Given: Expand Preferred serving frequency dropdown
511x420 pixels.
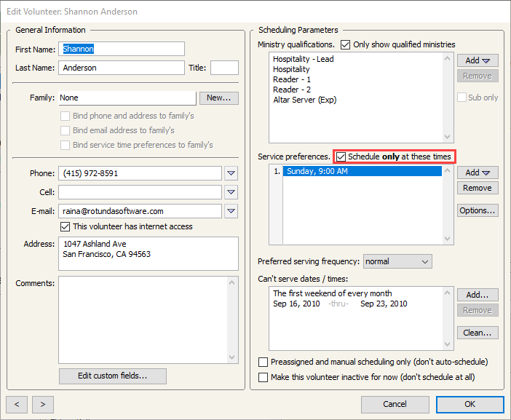Looking at the screenshot, I should [397, 261].
